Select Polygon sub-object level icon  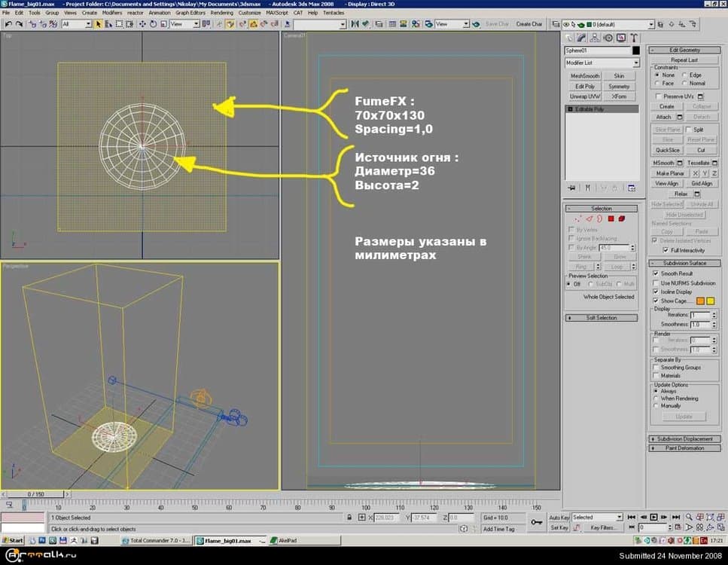tap(611, 218)
